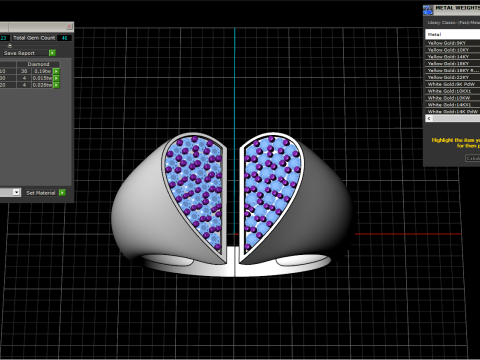Image resolution: width=480 pixels, height=360 pixels.
Task: Click the Metal Weights panel icon
Action: coord(428,10)
